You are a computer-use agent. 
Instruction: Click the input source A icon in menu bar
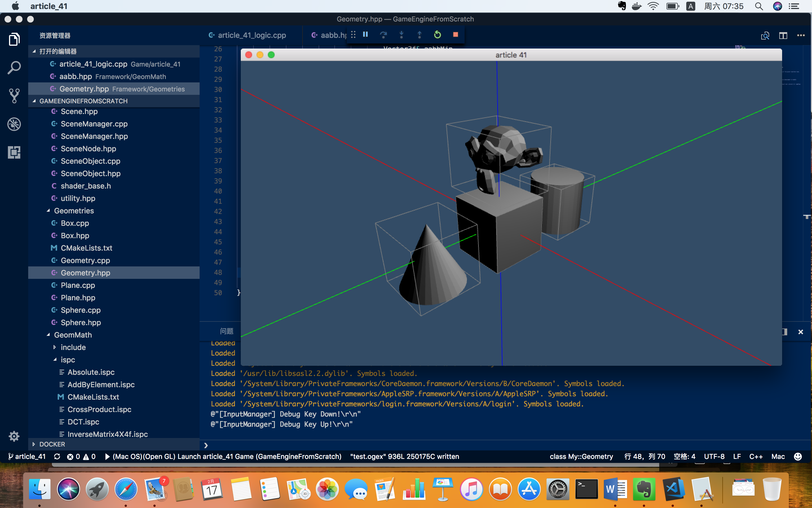690,6
